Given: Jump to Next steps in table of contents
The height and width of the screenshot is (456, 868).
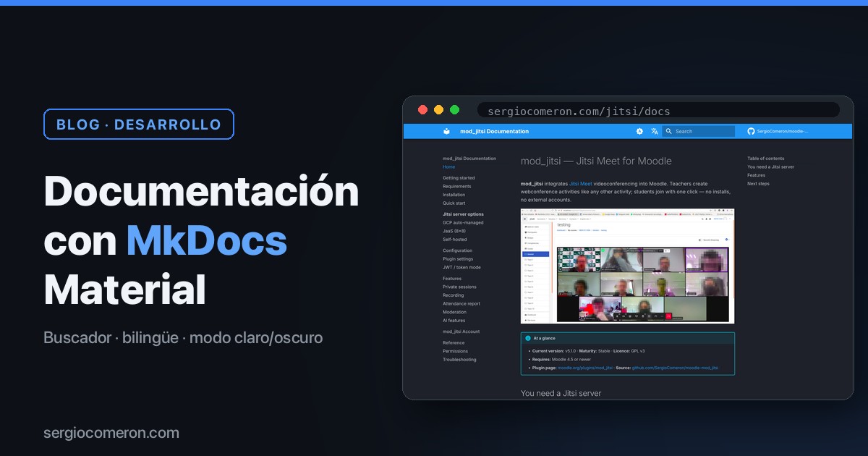Looking at the screenshot, I should 758,183.
